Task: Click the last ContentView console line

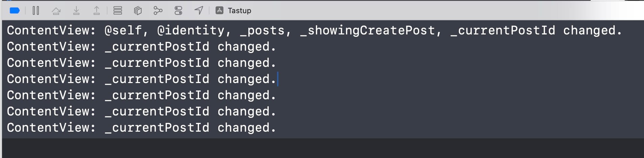Action: click(142, 128)
